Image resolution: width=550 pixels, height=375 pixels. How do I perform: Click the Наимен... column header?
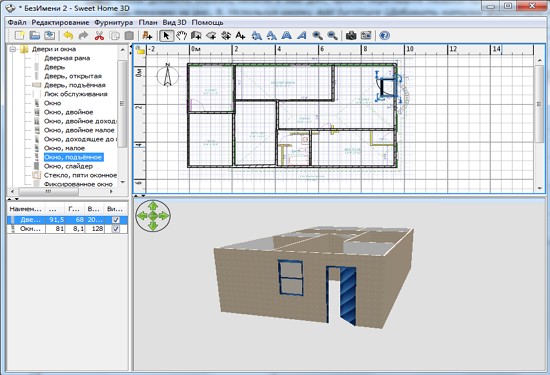coord(26,209)
